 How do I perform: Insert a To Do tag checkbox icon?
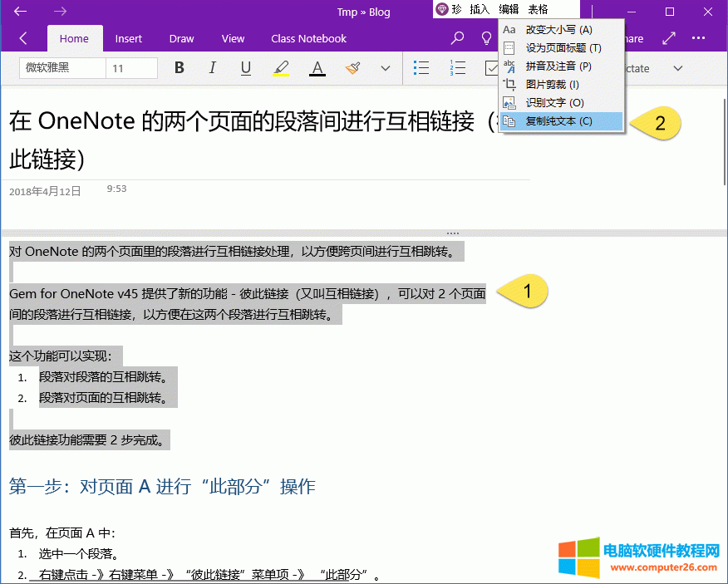tap(493, 68)
